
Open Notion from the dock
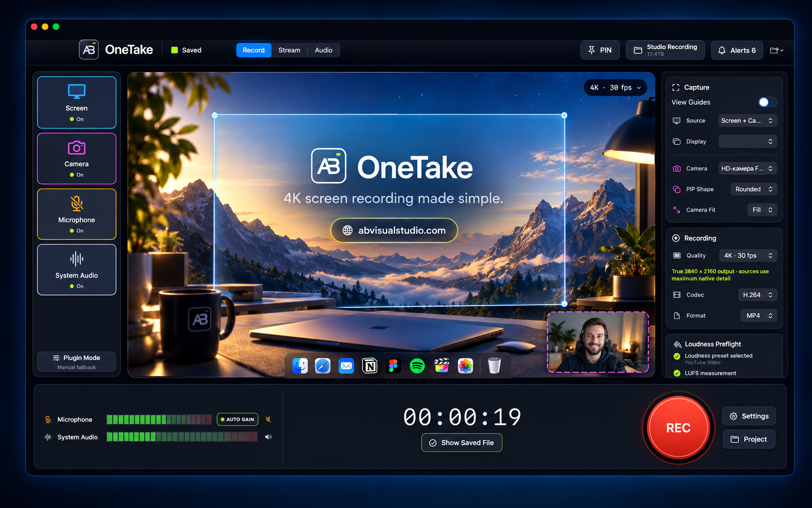370,366
